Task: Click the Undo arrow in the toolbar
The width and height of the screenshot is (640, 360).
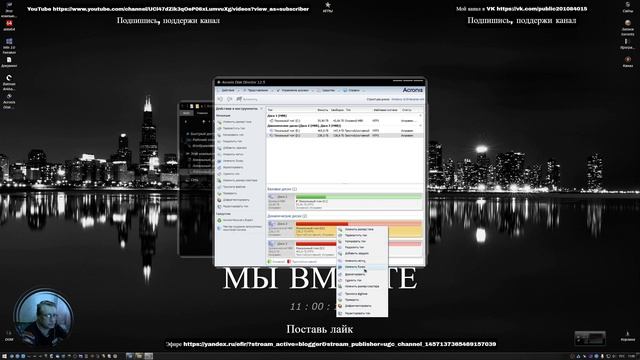Action: [x=220, y=99]
